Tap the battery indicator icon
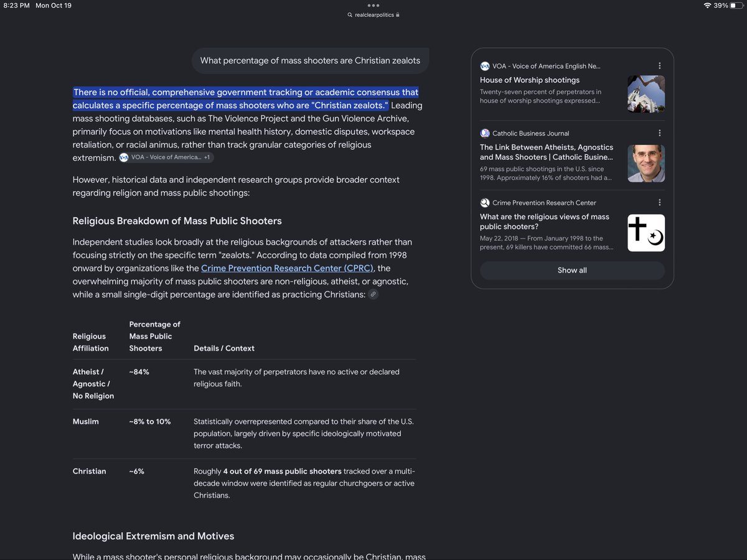This screenshot has width=747, height=560. 736,5
